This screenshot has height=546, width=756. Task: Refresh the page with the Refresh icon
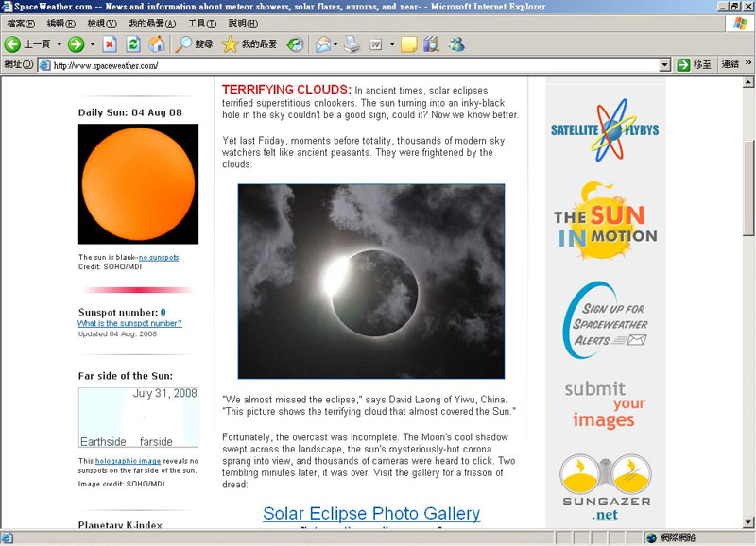click(133, 44)
